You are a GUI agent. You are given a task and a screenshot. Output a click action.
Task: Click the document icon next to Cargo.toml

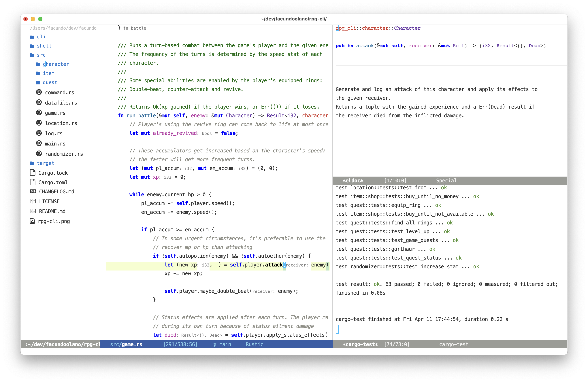tap(32, 182)
